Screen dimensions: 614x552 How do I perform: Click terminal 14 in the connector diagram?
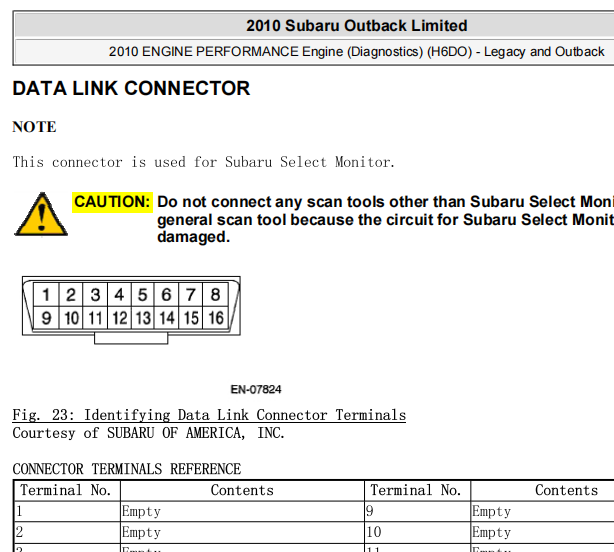pos(166,318)
